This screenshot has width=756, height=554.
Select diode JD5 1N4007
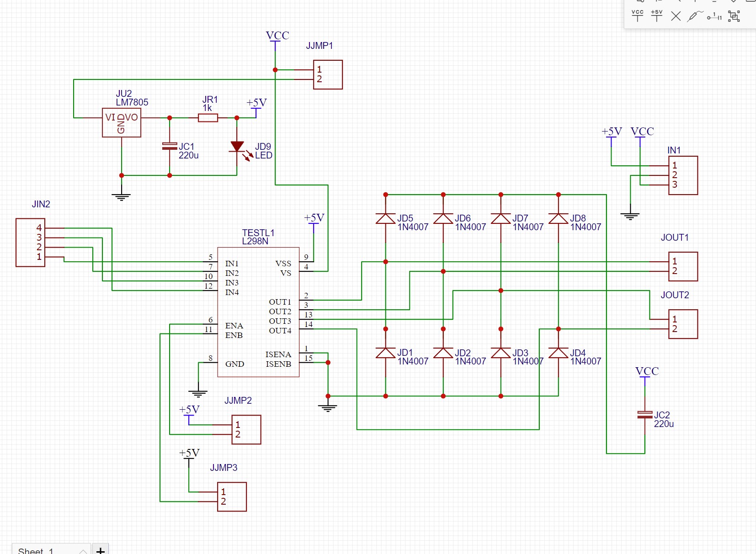point(386,219)
